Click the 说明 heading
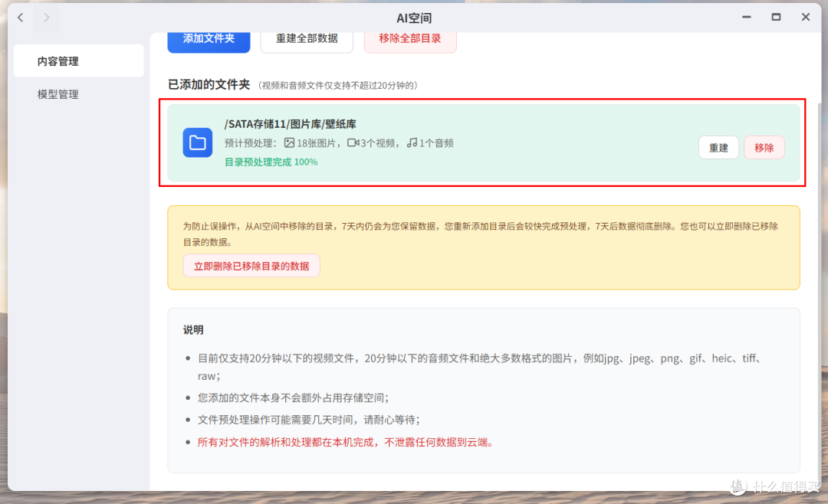Screen dimensions: 828x504 coord(193,330)
